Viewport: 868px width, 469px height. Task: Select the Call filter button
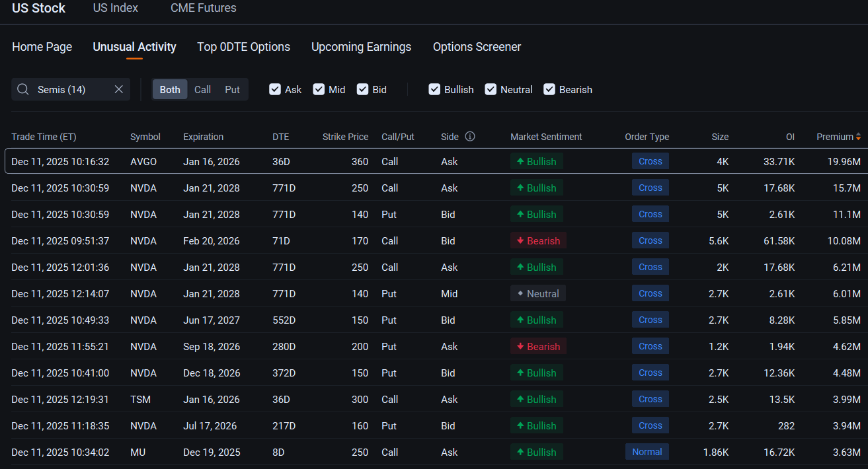tap(202, 89)
